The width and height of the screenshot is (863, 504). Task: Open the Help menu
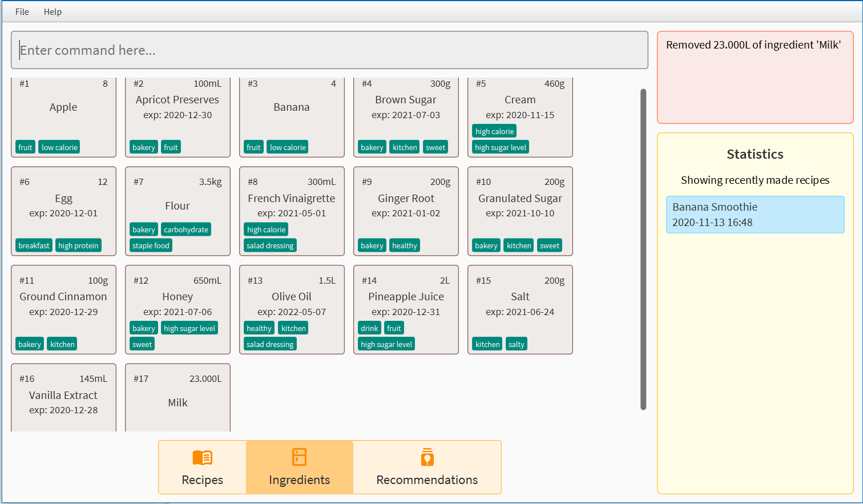click(53, 11)
